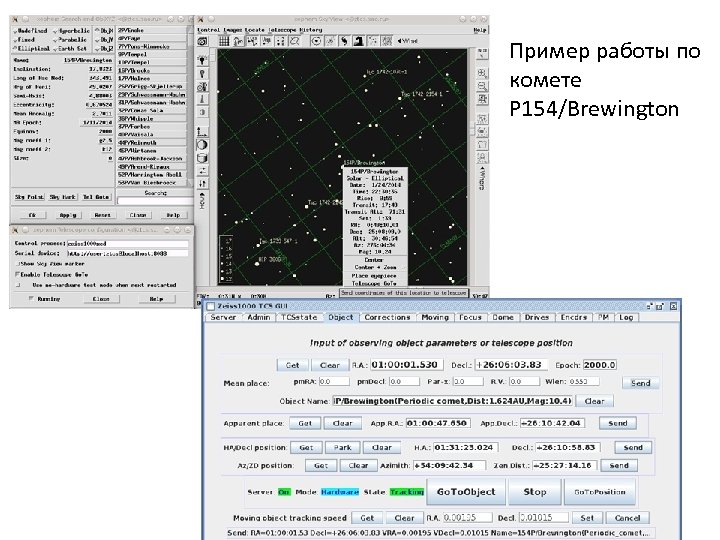Toggle Show Sky View marker checkbox
The image size is (720, 540).
tap(18, 264)
